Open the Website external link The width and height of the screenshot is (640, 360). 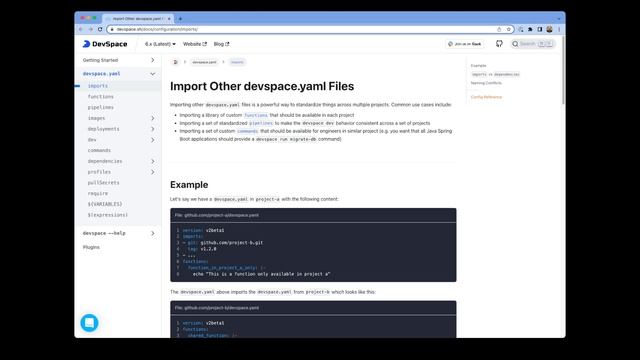(195, 44)
